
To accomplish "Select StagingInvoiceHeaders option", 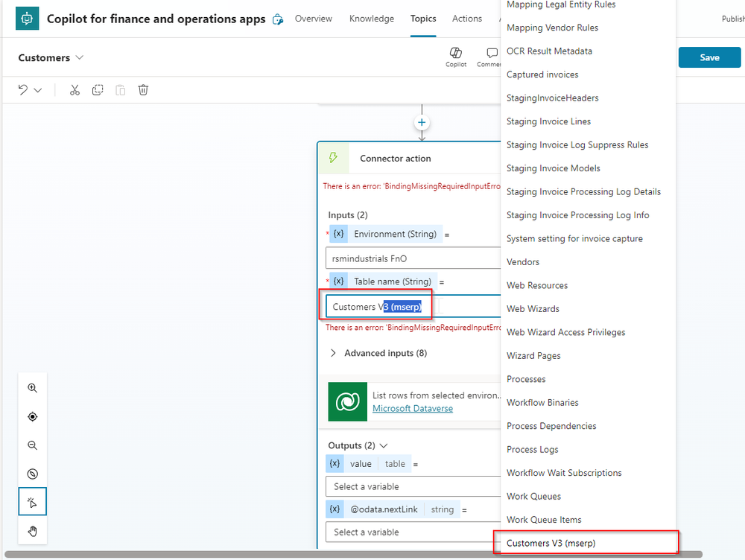I will coord(589,98).
